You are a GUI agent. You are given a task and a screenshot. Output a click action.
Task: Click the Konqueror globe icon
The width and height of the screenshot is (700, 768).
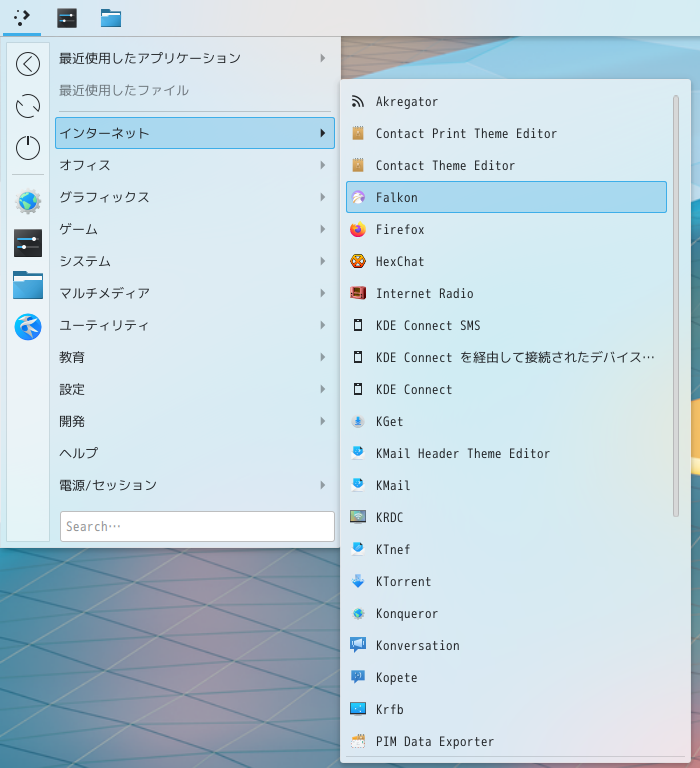pyautogui.click(x=358, y=613)
